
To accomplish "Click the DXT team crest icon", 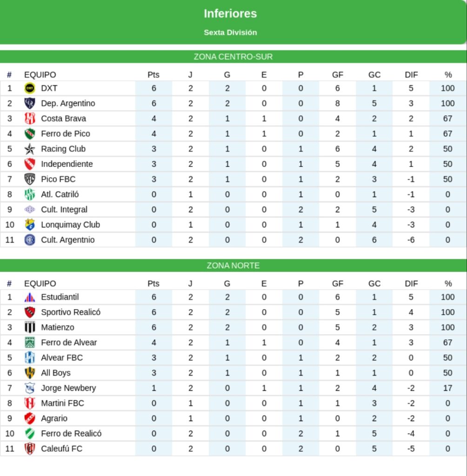I will point(30,88).
